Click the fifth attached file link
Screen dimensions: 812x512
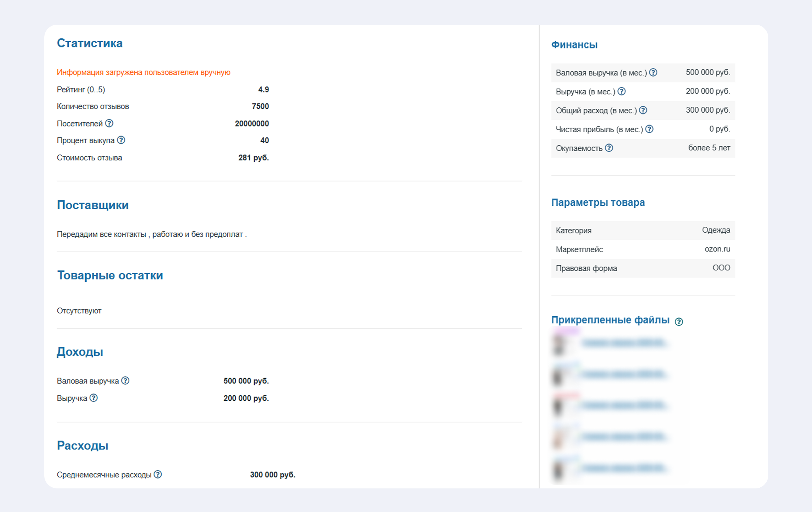coord(623,468)
